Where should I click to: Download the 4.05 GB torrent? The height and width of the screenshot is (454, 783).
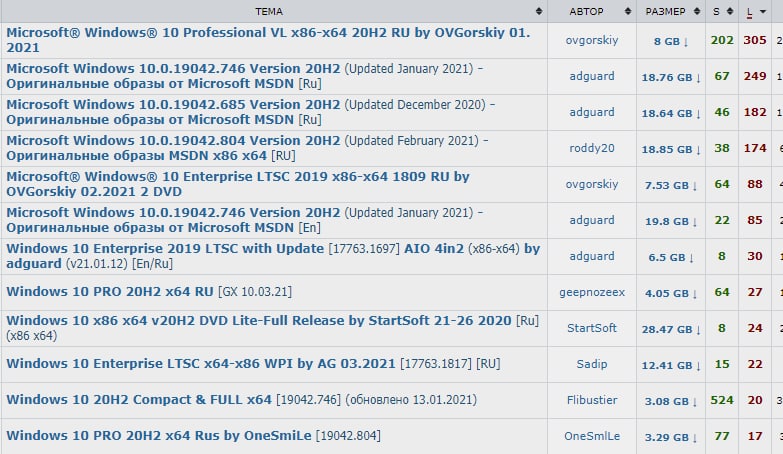tap(671, 293)
